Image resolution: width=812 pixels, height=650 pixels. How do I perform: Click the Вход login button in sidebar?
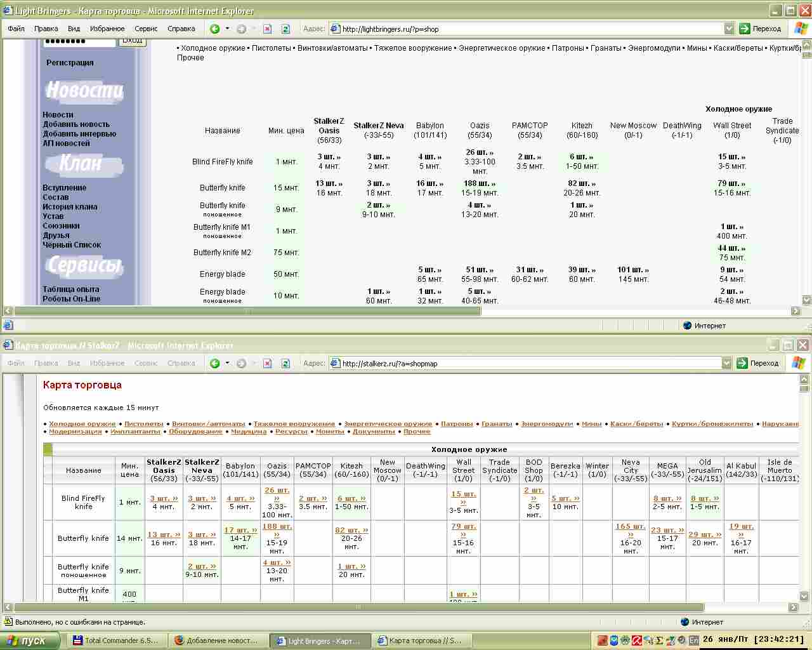click(x=133, y=41)
